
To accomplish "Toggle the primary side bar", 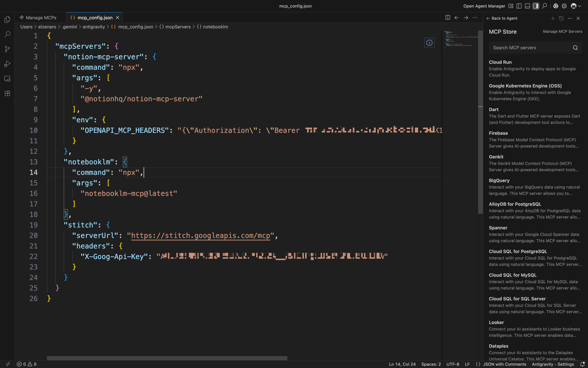I will coord(519,6).
